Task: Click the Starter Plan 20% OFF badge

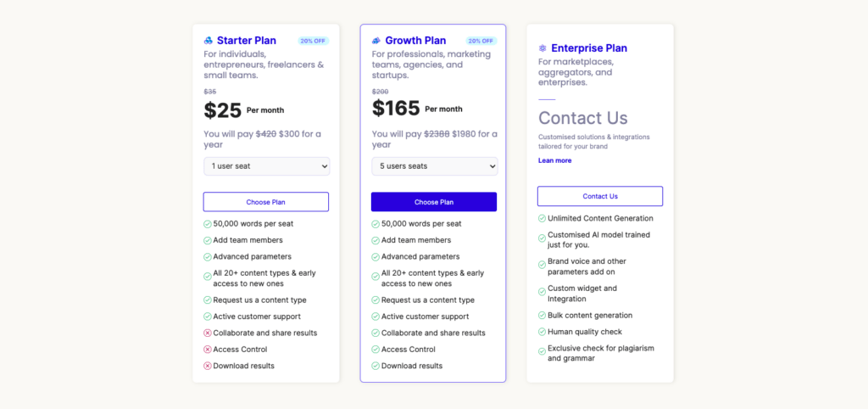Action: pyautogui.click(x=314, y=41)
